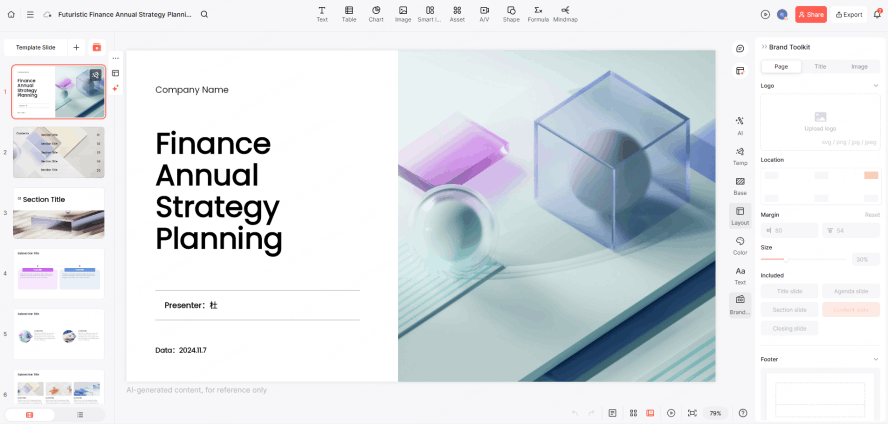Toggle Agenda slide inclusion
Image resolution: width=888 pixels, height=424 pixels.
pyautogui.click(x=851, y=291)
